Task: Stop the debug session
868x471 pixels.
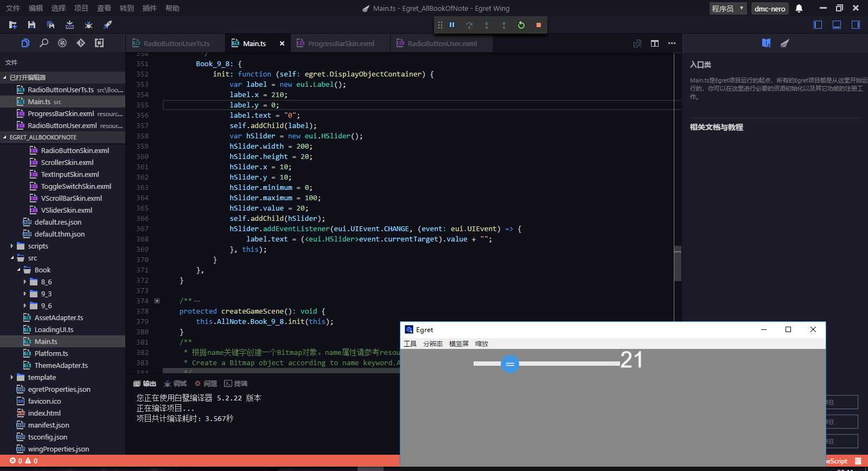Action: [x=539, y=25]
